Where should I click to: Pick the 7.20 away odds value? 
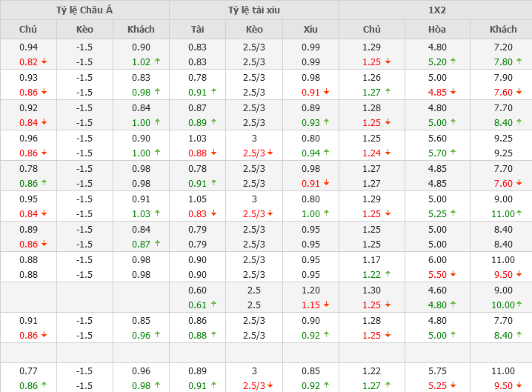[x=503, y=47]
